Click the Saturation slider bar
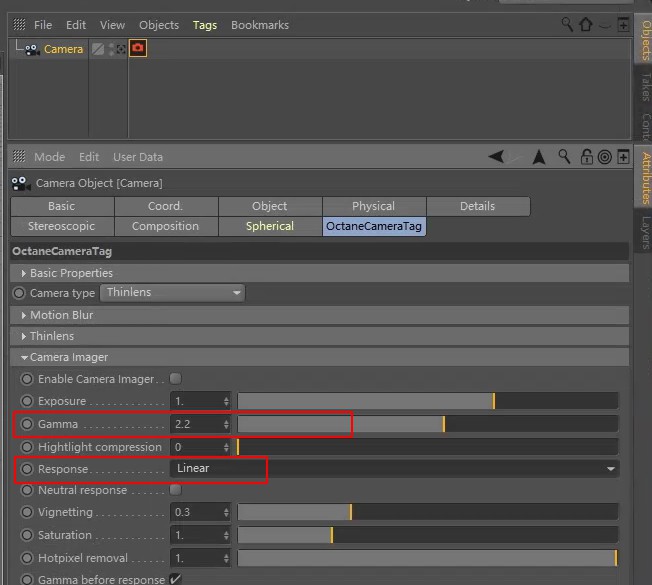This screenshot has height=585, width=652. [x=428, y=535]
